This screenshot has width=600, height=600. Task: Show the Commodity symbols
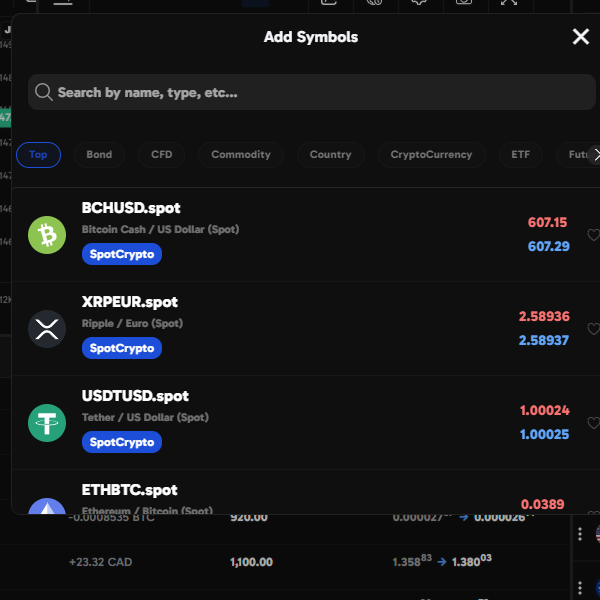point(241,155)
